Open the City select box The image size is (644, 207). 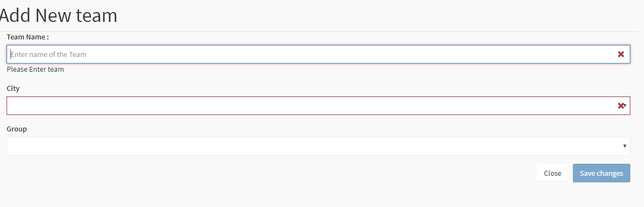coord(318,106)
